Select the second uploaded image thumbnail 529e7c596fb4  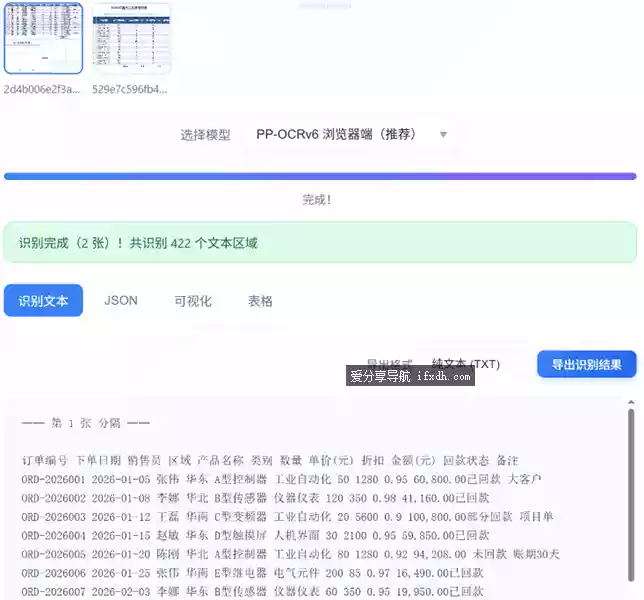tap(131, 38)
